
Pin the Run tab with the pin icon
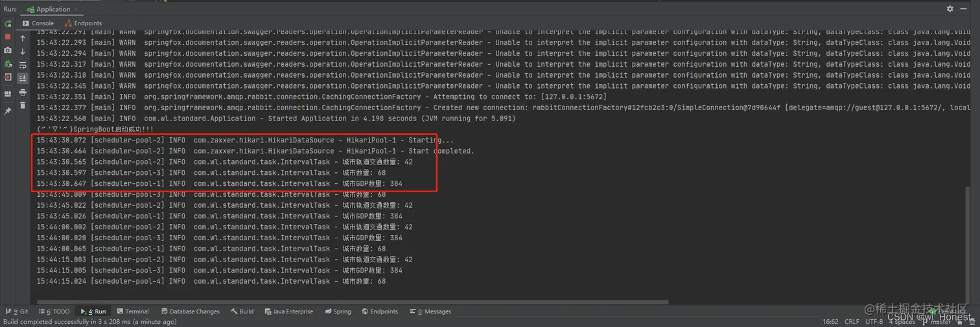[8, 111]
